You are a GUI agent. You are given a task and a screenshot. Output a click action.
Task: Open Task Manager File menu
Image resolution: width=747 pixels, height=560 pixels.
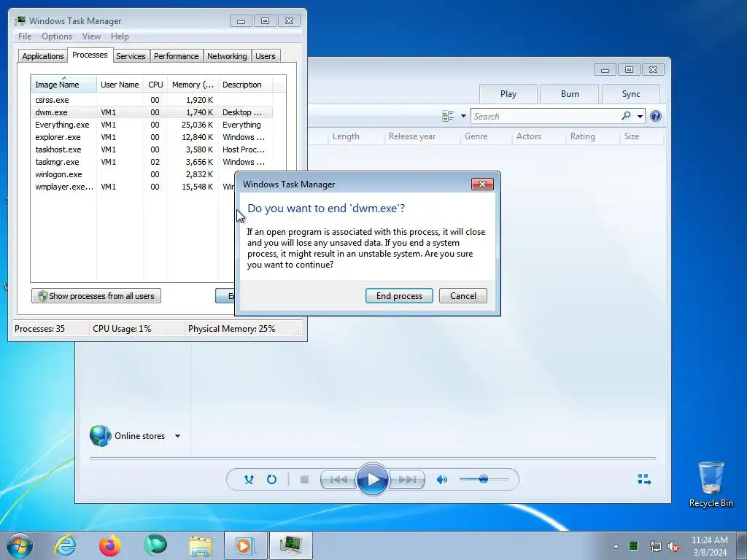tap(25, 36)
